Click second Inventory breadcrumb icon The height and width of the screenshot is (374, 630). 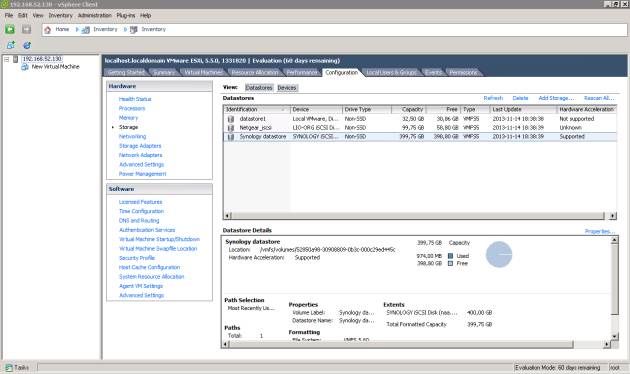tap(133, 30)
